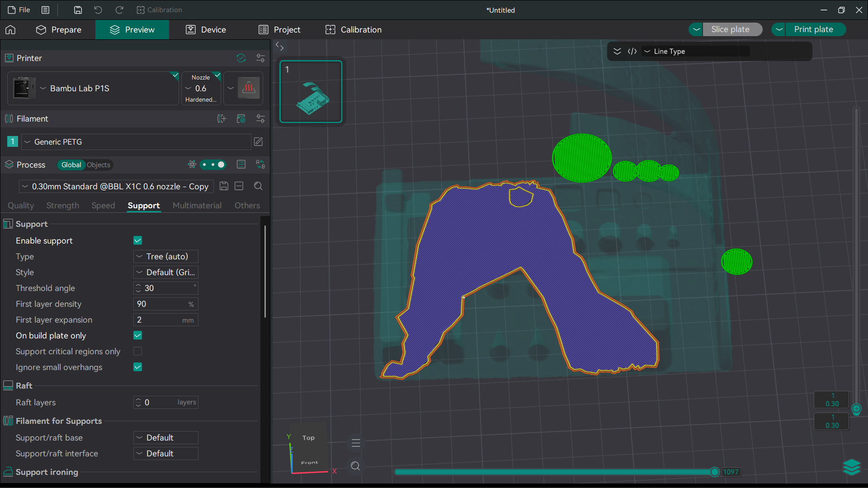Uncheck Enable support checkbox
Viewport: 868px width, 488px height.
(x=138, y=240)
